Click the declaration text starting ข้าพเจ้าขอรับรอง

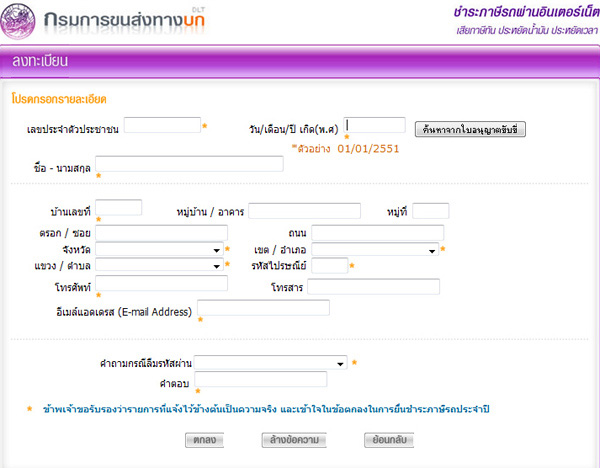[266, 409]
